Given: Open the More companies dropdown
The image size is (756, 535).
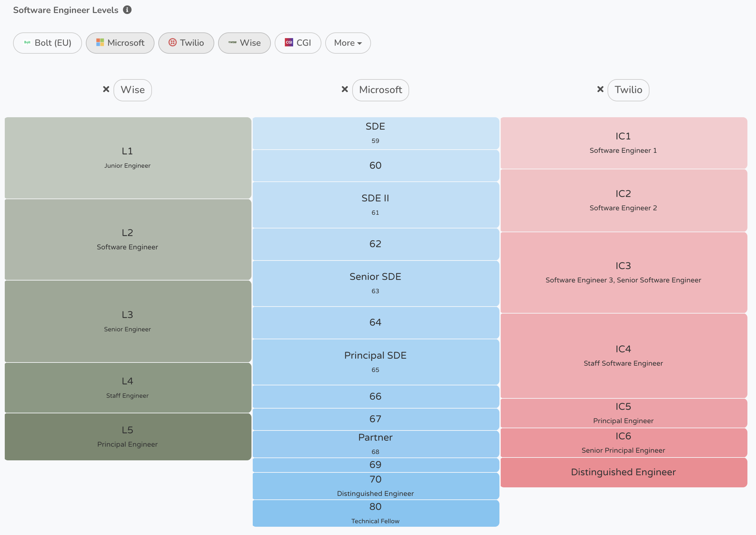Looking at the screenshot, I should (x=348, y=43).
